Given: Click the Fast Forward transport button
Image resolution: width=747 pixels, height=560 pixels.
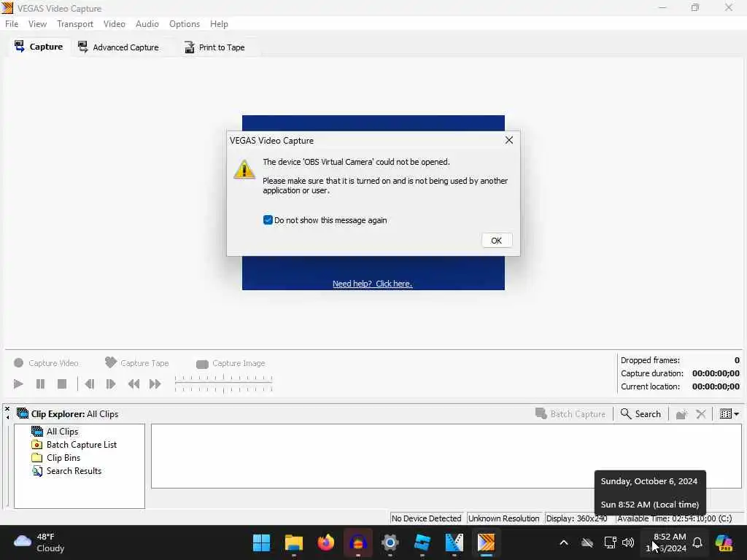Looking at the screenshot, I should 155,384.
